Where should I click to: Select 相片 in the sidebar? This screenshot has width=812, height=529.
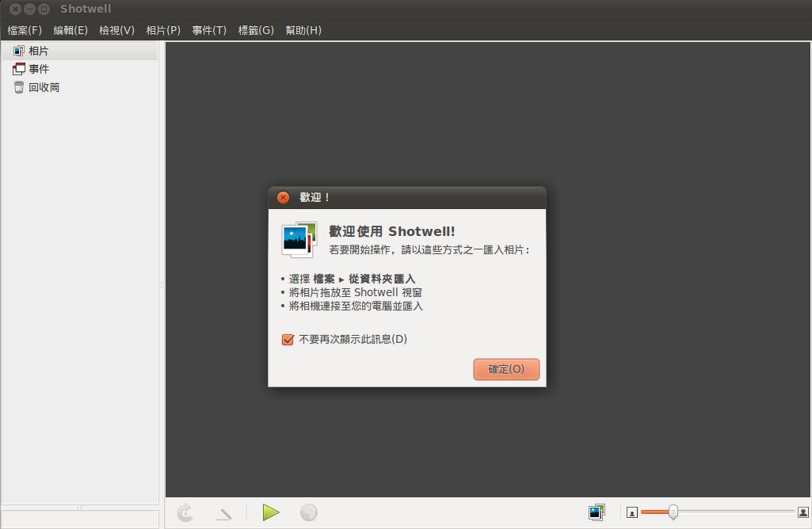(79, 51)
